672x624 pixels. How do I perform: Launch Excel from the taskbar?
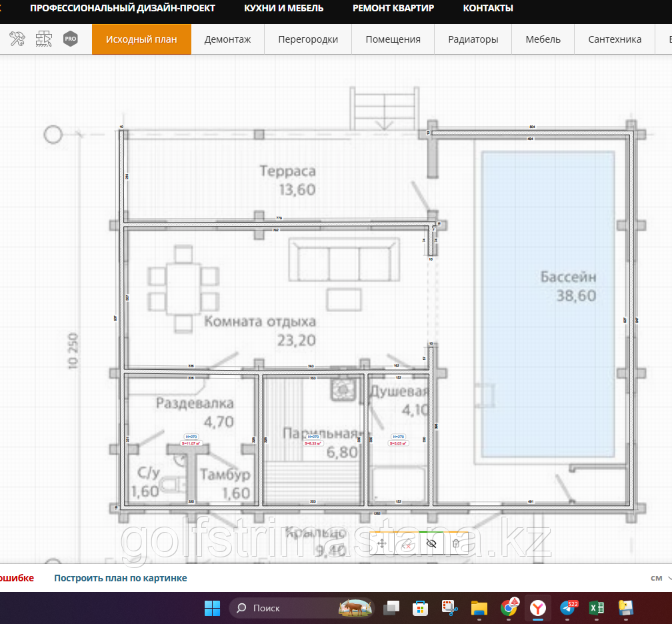tap(597, 608)
